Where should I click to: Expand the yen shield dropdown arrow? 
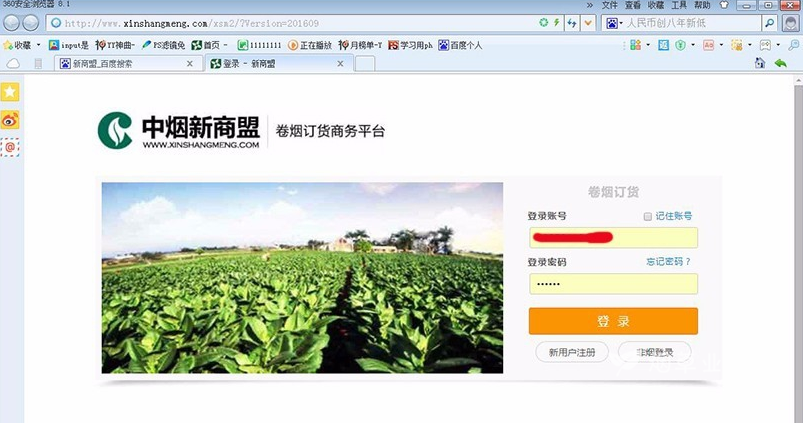[692, 45]
